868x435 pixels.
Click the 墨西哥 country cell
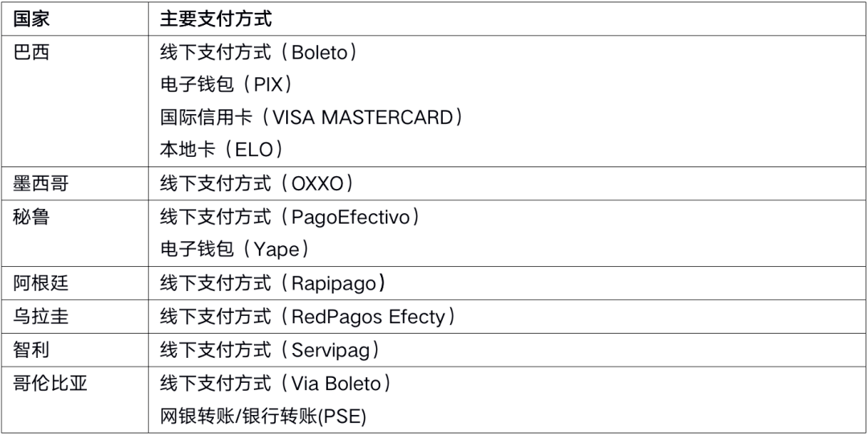tap(42, 184)
